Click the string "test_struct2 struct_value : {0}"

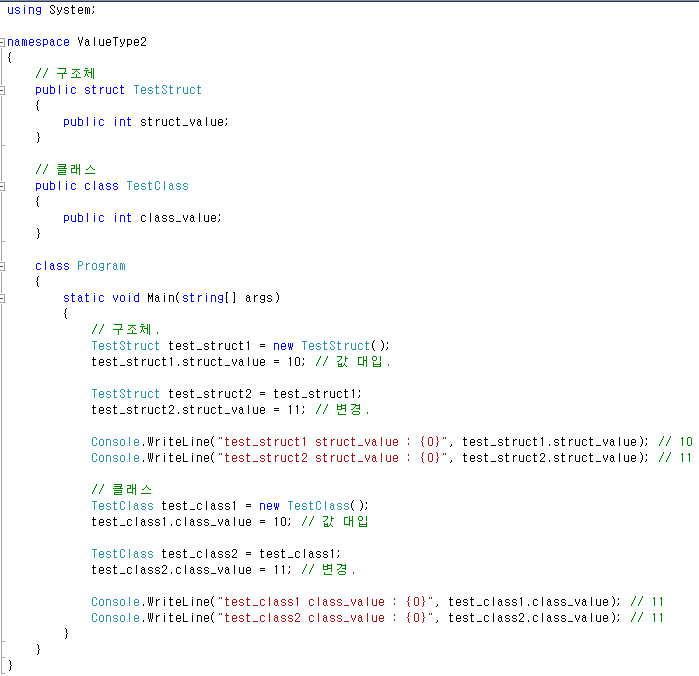[x=332, y=458]
